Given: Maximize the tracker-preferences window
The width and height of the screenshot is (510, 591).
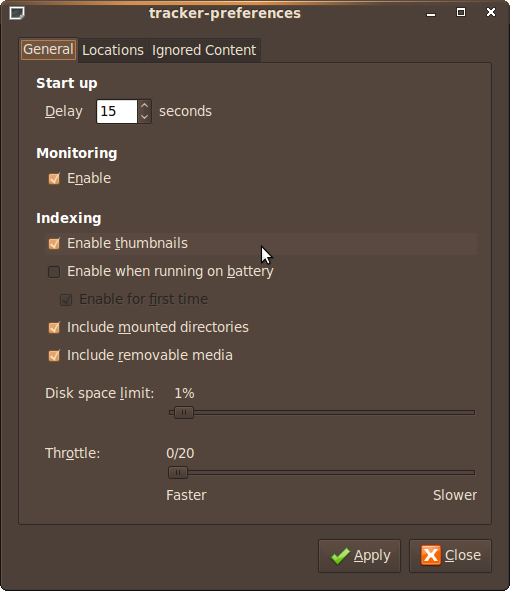Looking at the screenshot, I should [x=461, y=12].
